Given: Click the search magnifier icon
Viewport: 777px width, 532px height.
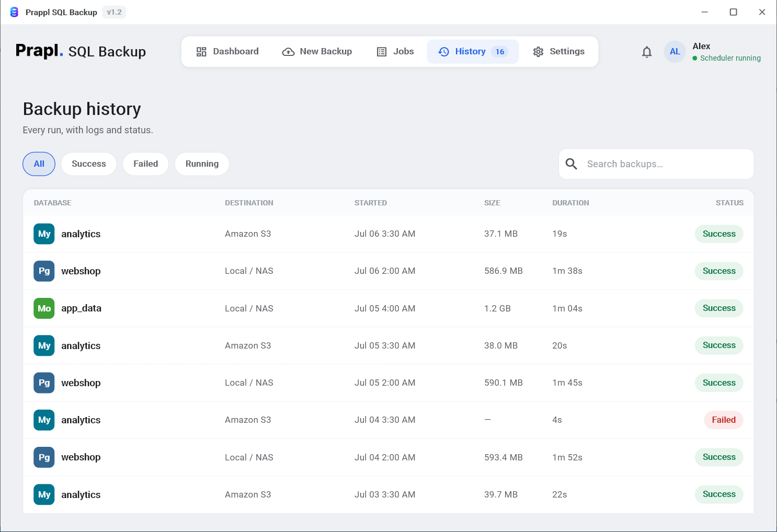Looking at the screenshot, I should [572, 164].
